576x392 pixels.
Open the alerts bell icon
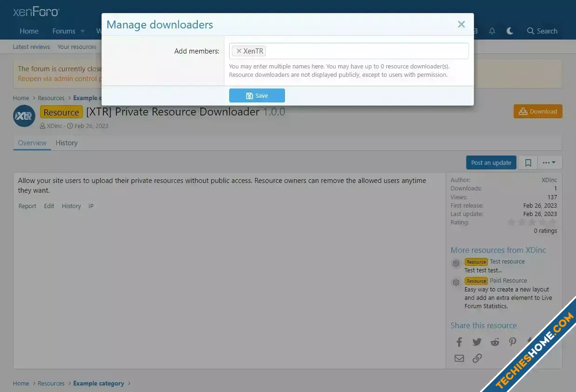coord(492,31)
